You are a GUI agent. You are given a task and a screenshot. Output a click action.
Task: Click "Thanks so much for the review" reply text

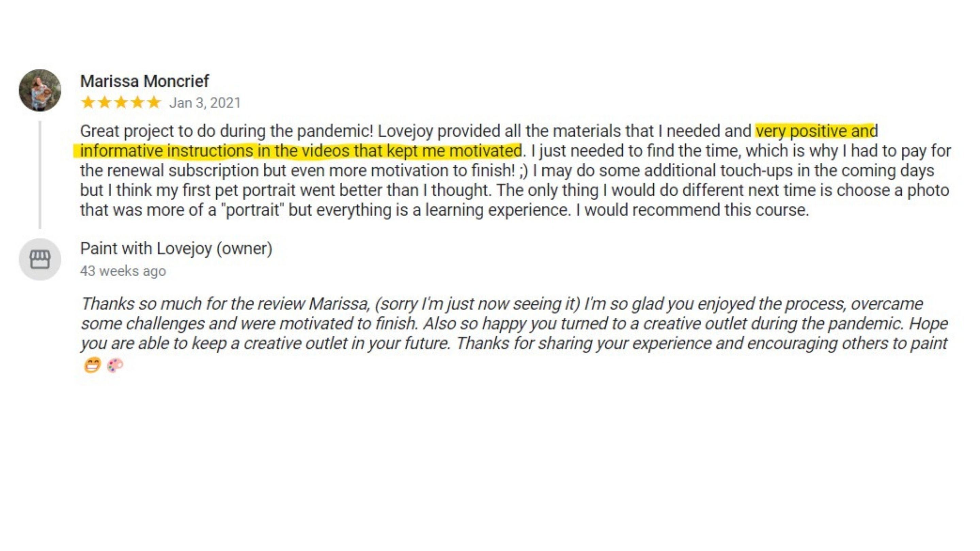coord(193,304)
